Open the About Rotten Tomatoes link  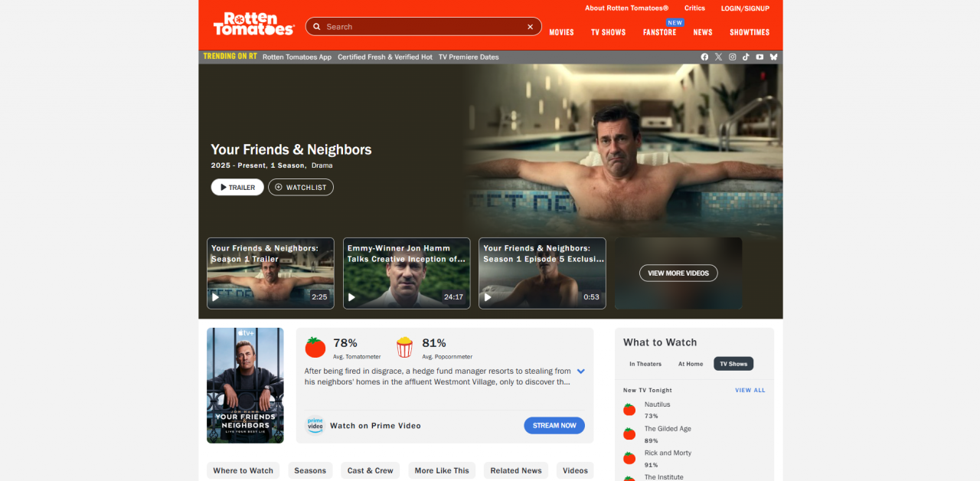click(627, 8)
